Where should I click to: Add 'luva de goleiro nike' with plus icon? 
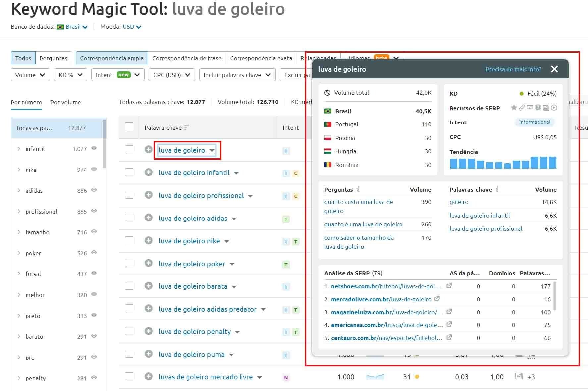[x=148, y=240]
